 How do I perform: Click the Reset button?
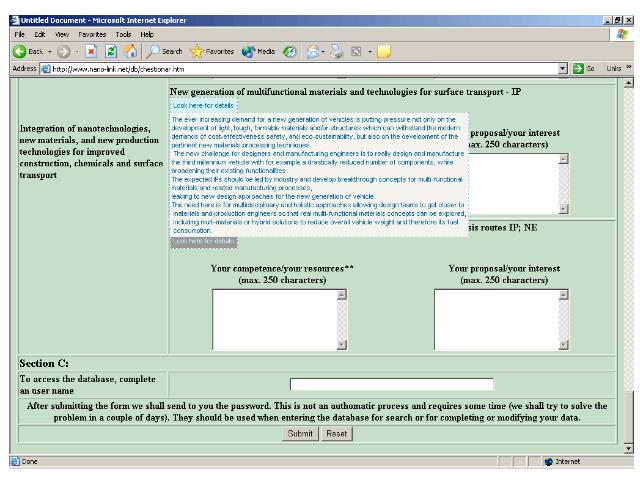pos(336,433)
